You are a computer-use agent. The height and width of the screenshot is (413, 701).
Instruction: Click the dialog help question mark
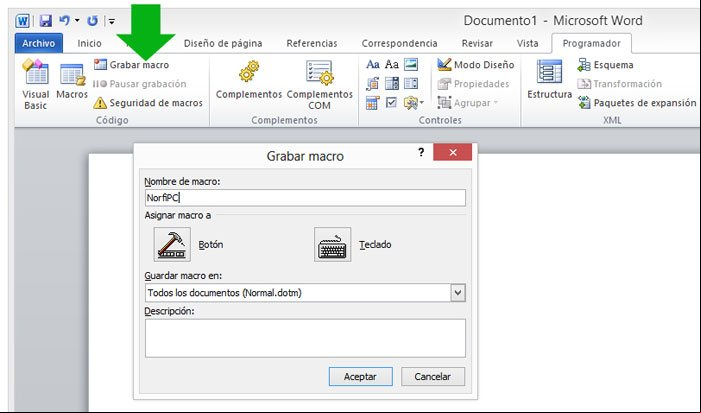coord(421,152)
